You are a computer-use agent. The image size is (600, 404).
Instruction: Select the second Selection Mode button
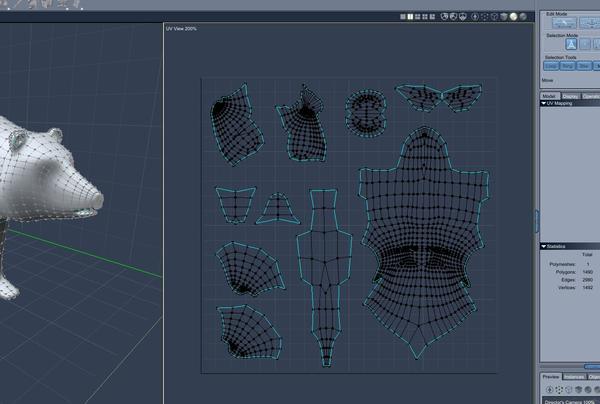click(x=585, y=44)
